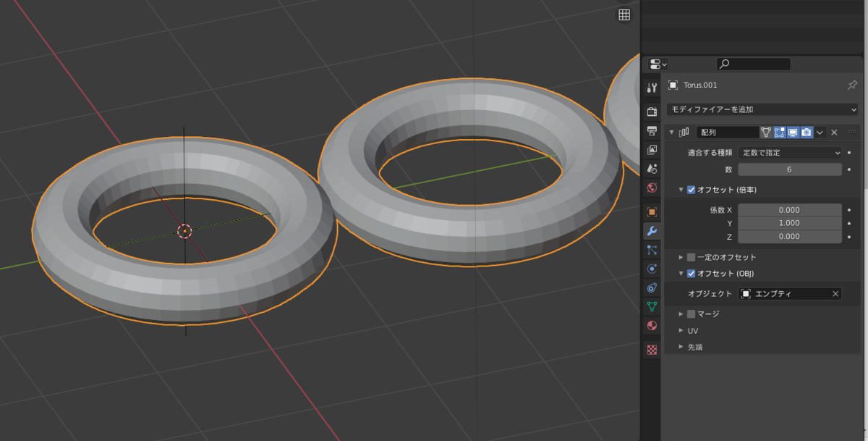
Task: Open the Object Data properties tab
Action: [x=652, y=306]
